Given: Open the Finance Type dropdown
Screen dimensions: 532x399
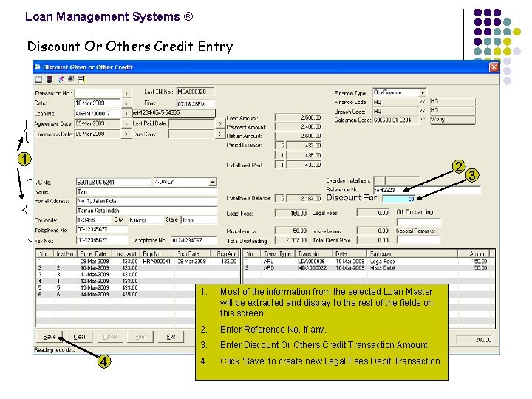Looking at the screenshot, I should pos(423,92).
